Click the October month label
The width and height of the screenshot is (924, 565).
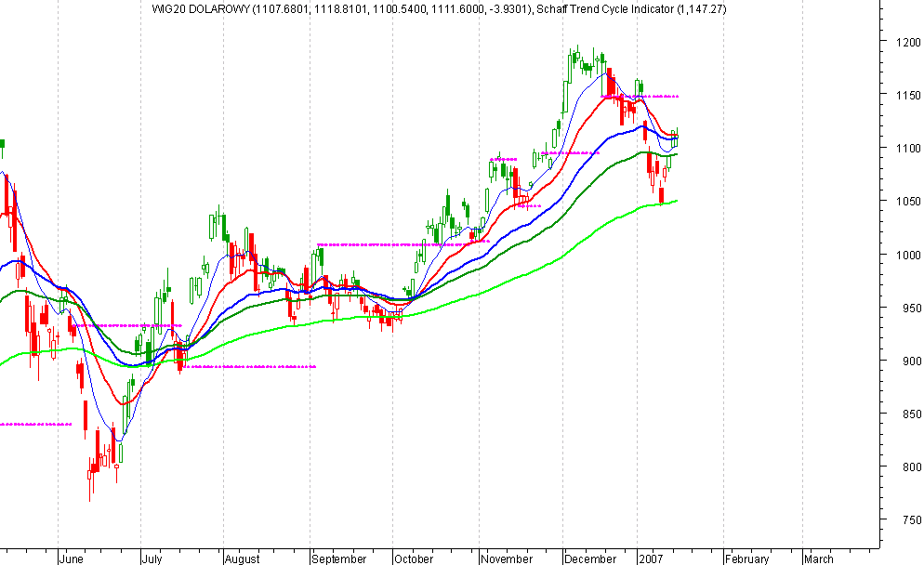pyautogui.click(x=414, y=558)
